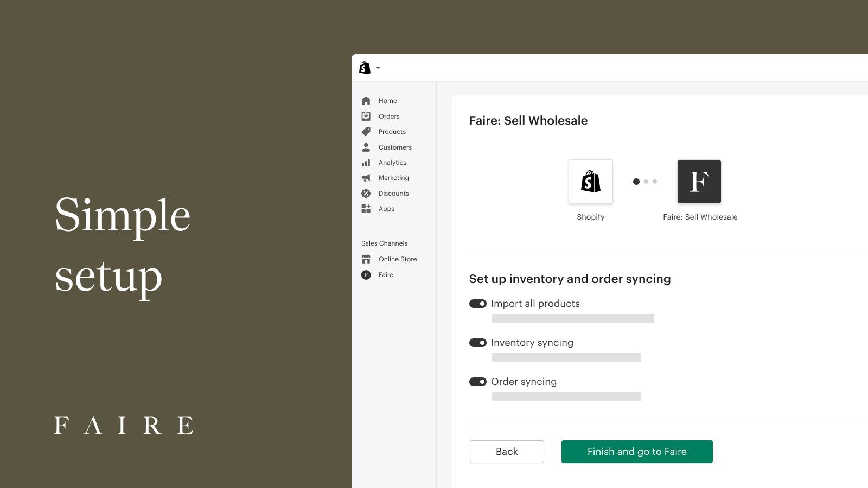
Task: Select the Sales Channels heading
Action: (x=384, y=243)
